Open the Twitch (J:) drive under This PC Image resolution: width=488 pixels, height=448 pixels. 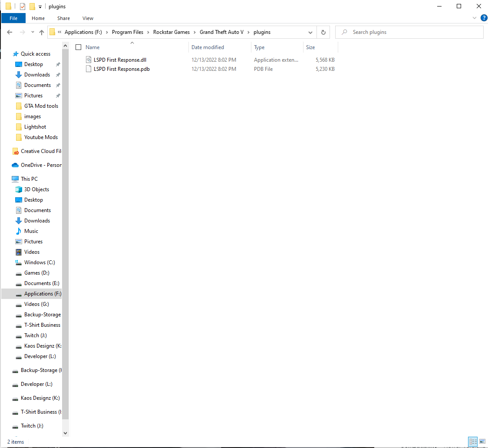36,335
